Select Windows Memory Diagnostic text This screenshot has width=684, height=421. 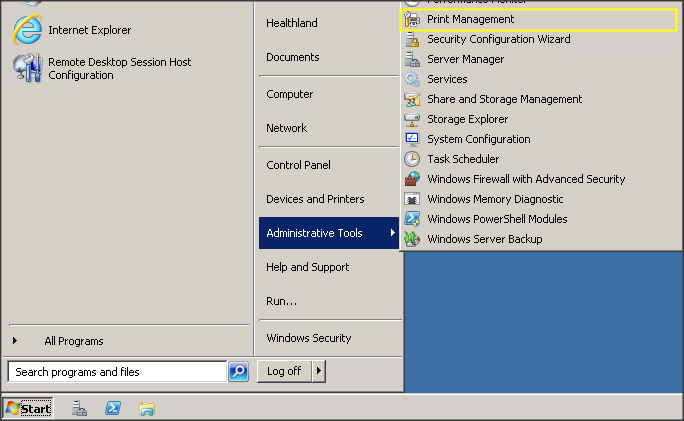click(x=495, y=199)
